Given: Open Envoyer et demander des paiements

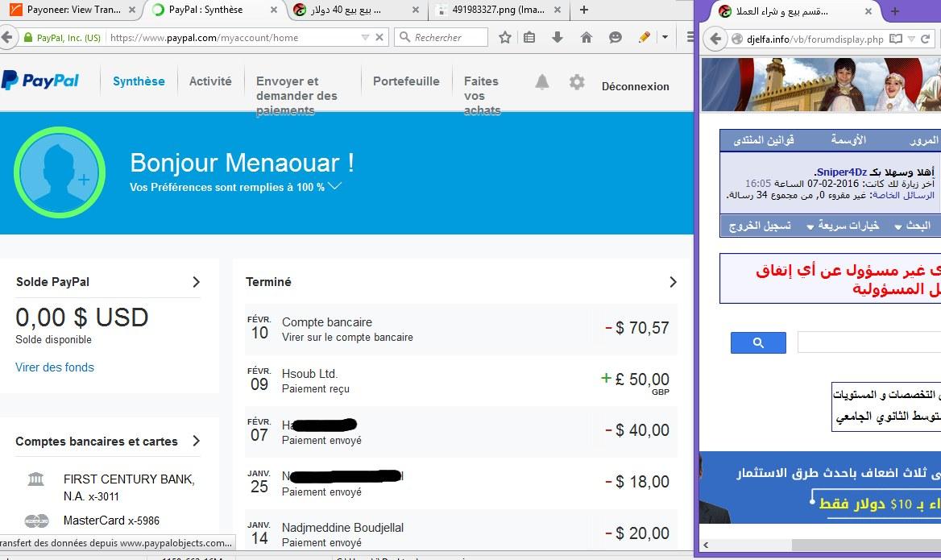Looking at the screenshot, I should tap(296, 95).
